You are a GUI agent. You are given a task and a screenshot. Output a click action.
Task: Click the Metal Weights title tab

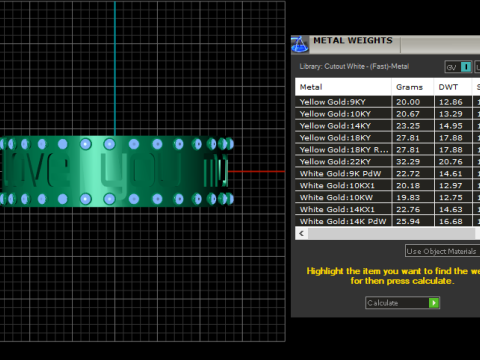coord(353,41)
